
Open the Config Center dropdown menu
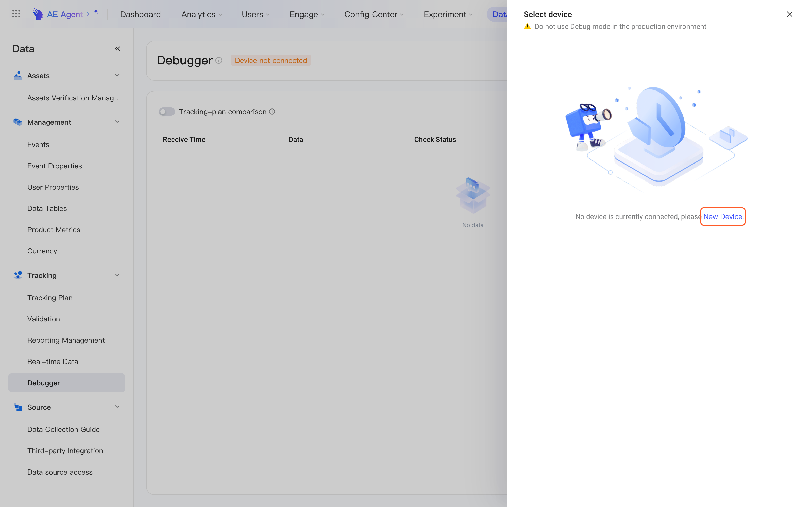374,14
